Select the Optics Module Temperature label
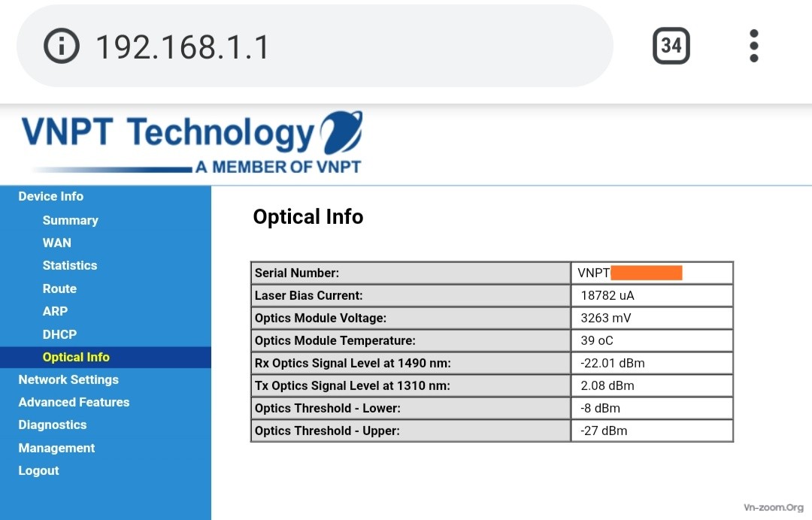Image resolution: width=812 pixels, height=520 pixels. 411,341
